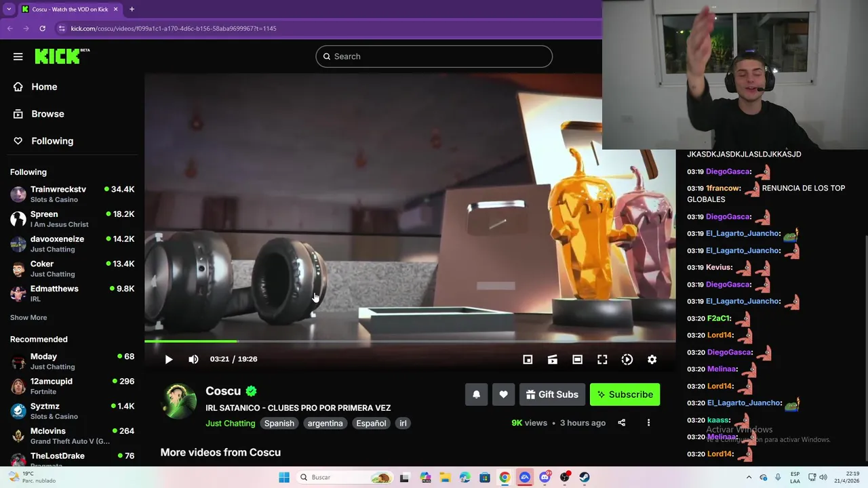Mute the video volume
This screenshot has height=488, width=868.
click(193, 359)
